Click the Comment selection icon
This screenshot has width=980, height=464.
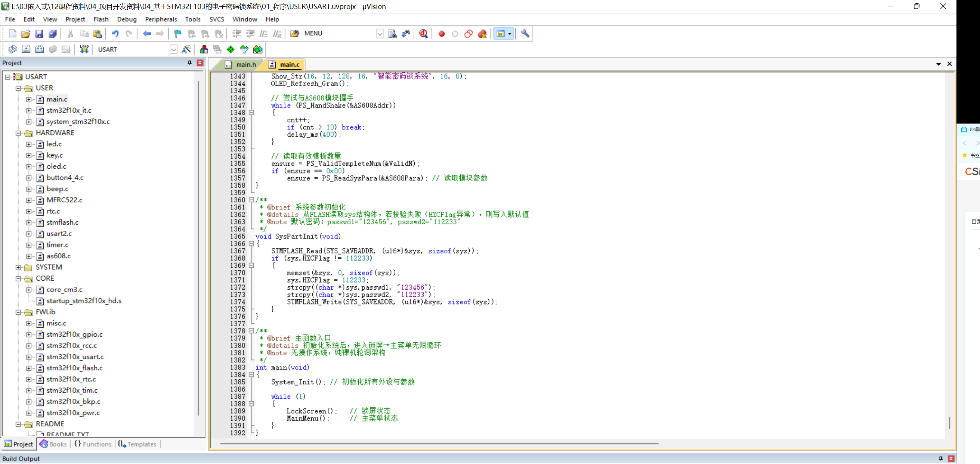[x=263, y=34]
